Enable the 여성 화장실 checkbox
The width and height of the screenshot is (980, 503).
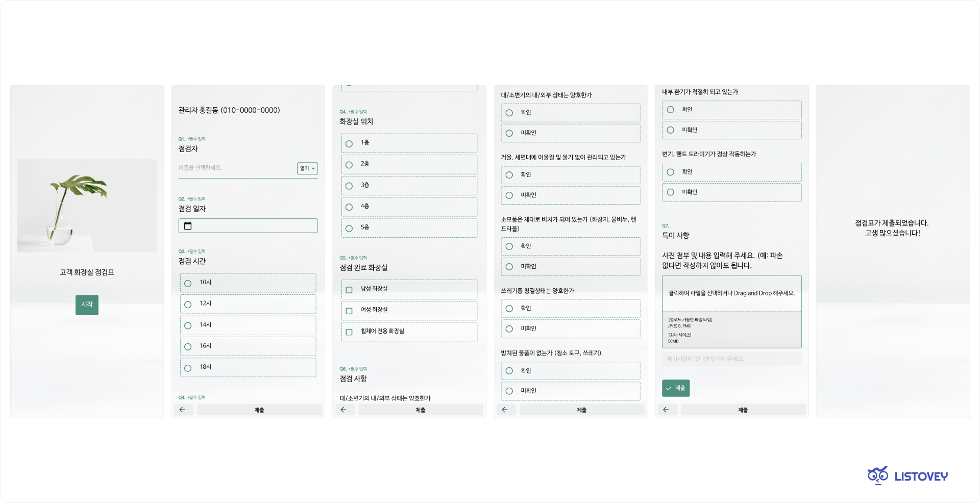point(349,311)
